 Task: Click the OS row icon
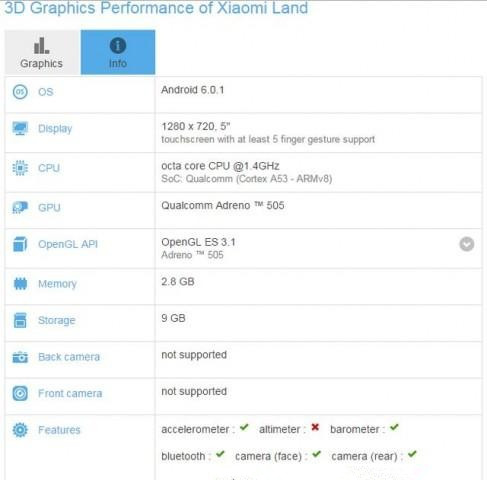(20, 92)
